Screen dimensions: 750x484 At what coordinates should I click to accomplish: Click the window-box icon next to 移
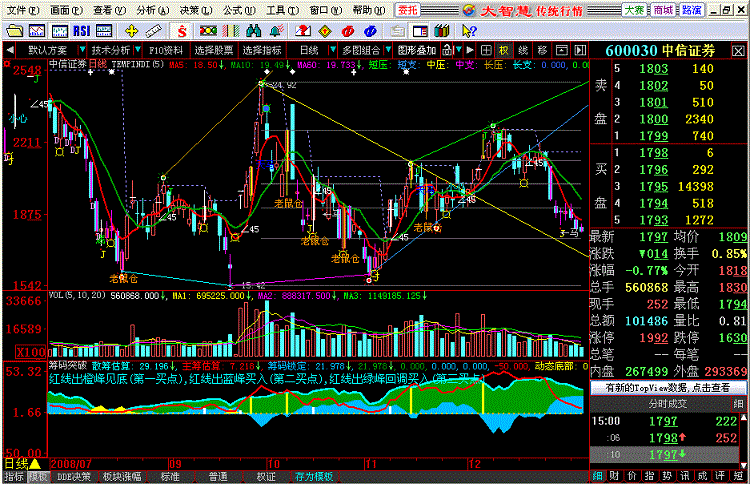click(x=562, y=50)
